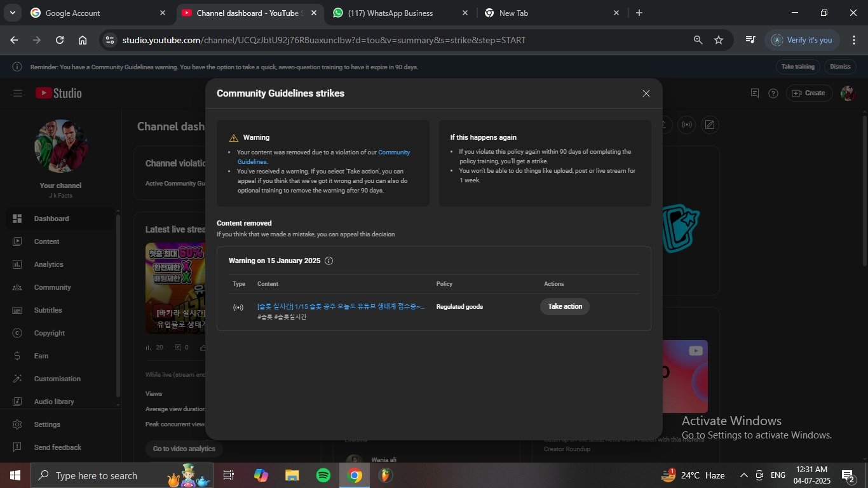Open the media controls icon
This screenshot has width=868, height=488.
[x=750, y=40]
